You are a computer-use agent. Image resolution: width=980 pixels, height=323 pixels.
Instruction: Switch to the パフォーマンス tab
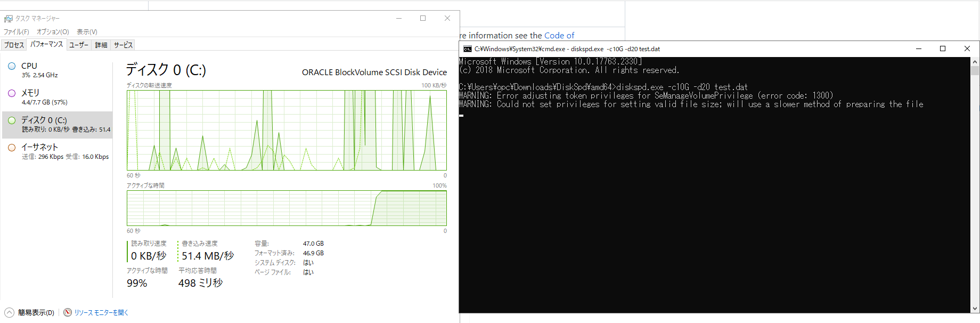tap(46, 44)
